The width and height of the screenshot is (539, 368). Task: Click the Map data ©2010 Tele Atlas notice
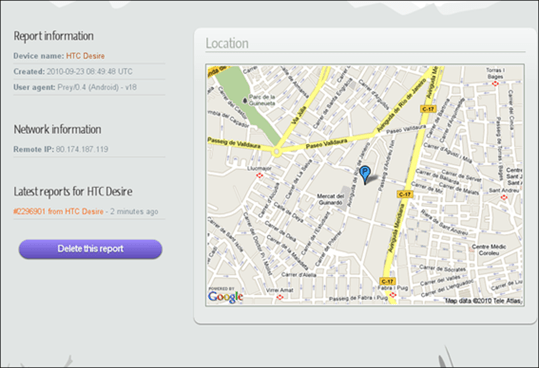point(483,301)
